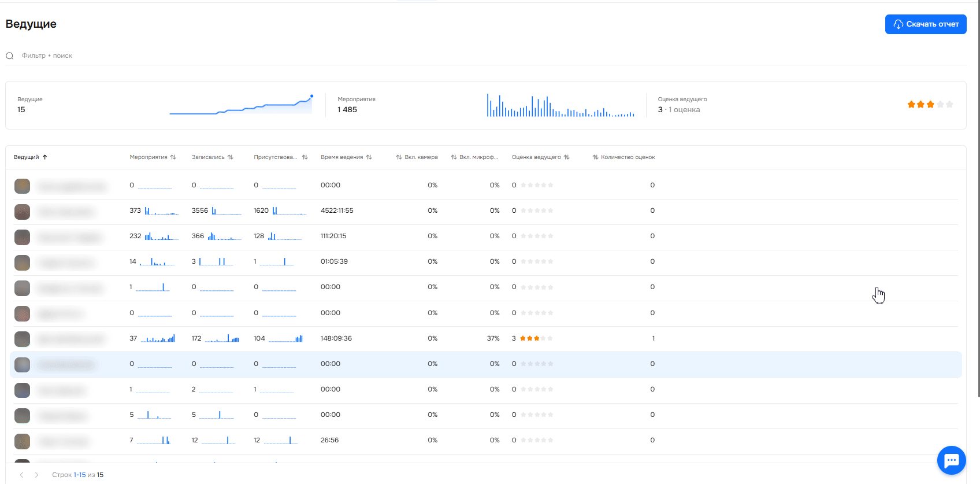The height and width of the screenshot is (484, 980).
Task: Sort by Оценка ведущего column header
Action: pyautogui.click(x=540, y=157)
